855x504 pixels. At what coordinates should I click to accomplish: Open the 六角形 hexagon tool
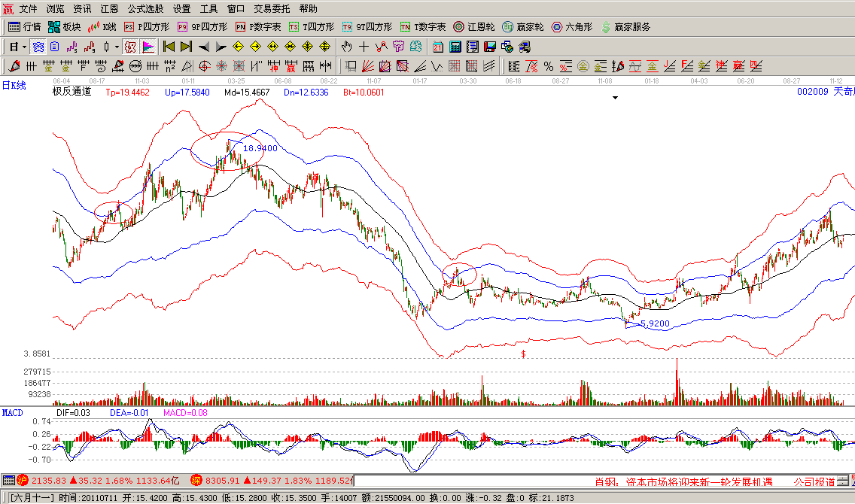pos(572,27)
